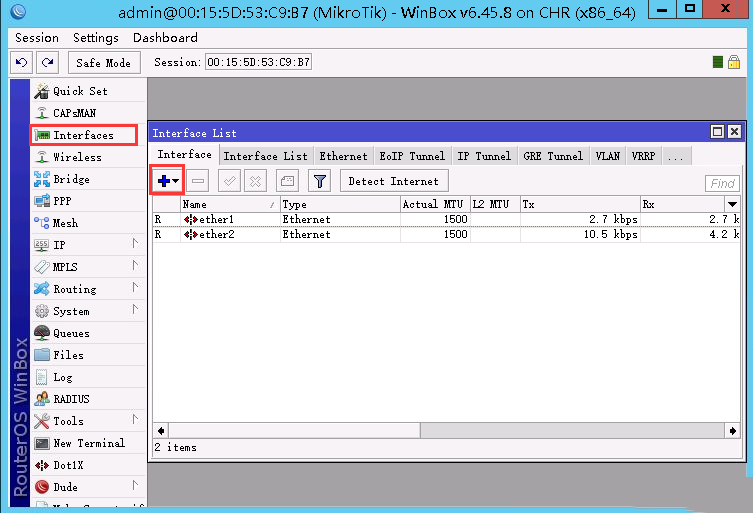Viewport: 753px width, 513px height.
Task: Open Log in the sidebar
Action: pos(88,377)
